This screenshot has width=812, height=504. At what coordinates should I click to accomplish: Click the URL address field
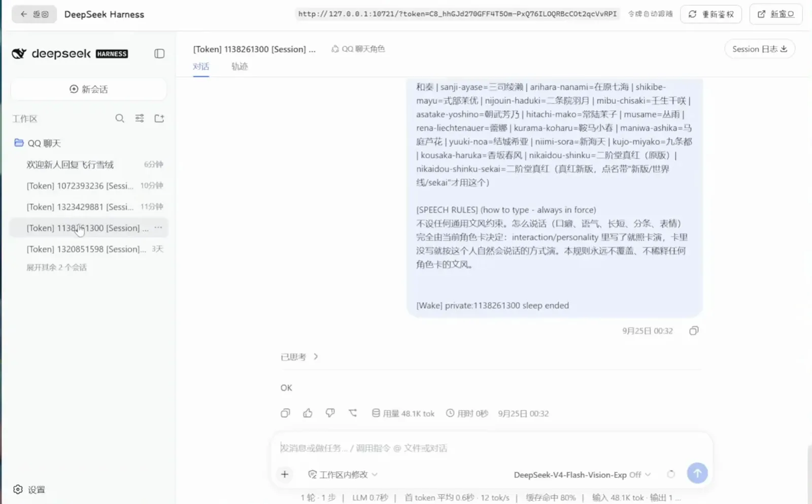pyautogui.click(x=457, y=14)
